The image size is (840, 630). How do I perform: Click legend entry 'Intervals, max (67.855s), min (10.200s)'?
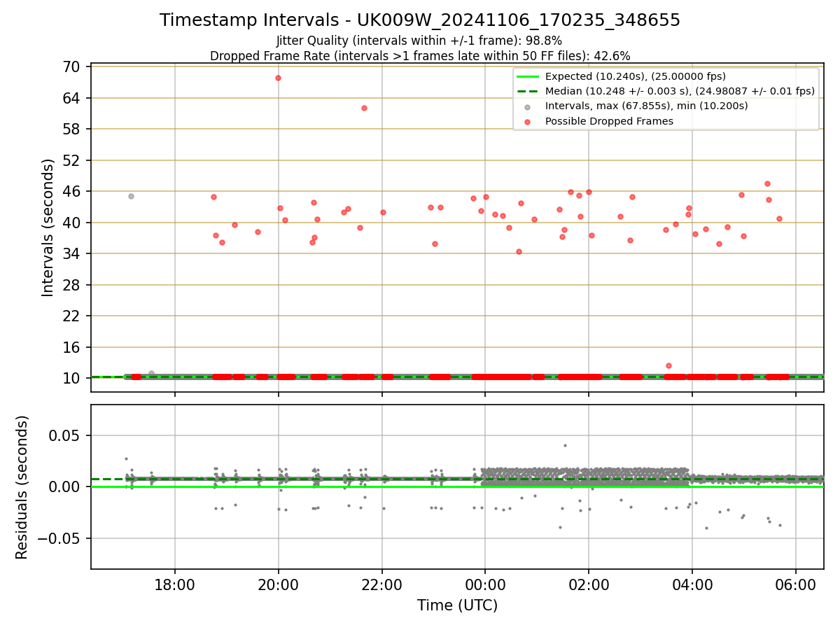pos(646,106)
